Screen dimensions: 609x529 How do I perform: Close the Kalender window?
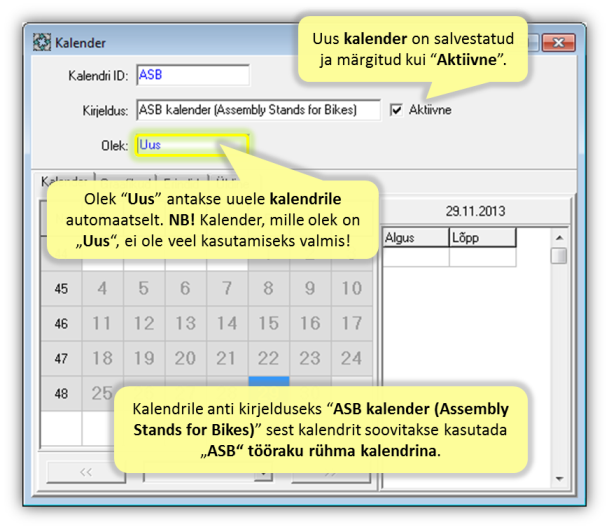[x=561, y=43]
